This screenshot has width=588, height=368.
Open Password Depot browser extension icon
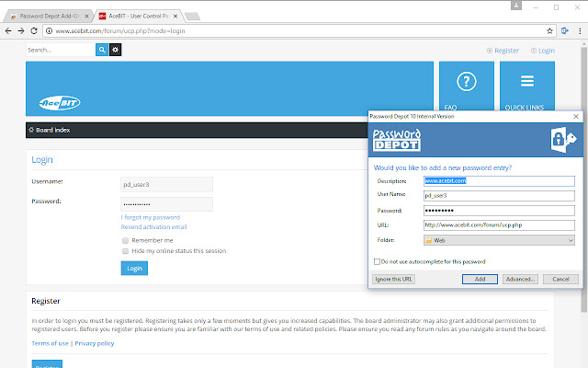click(565, 31)
